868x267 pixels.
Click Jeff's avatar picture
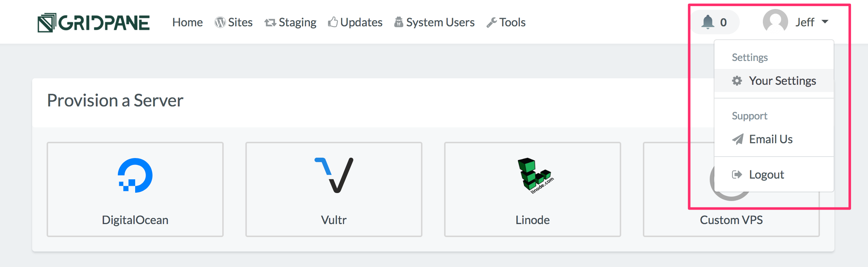tap(775, 22)
